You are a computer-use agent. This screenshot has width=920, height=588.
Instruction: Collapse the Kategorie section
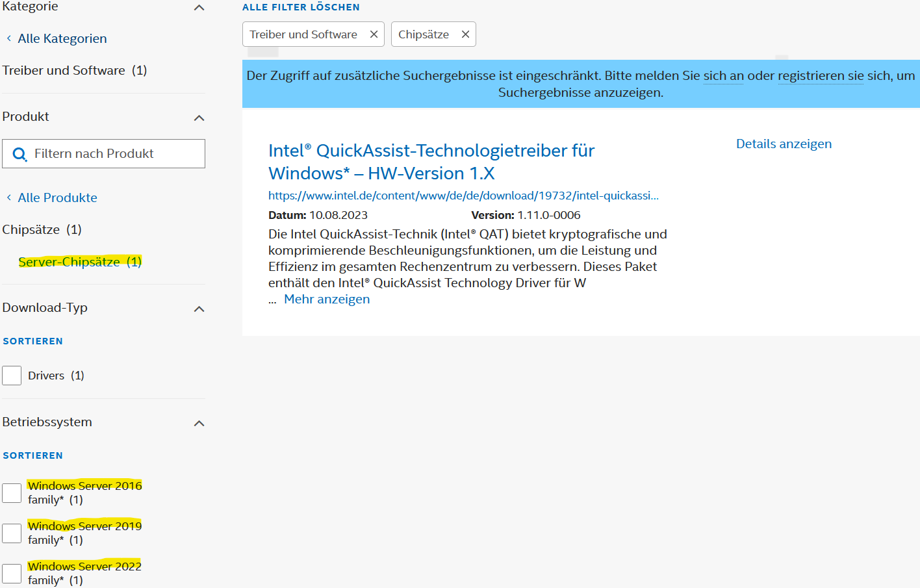coord(199,8)
